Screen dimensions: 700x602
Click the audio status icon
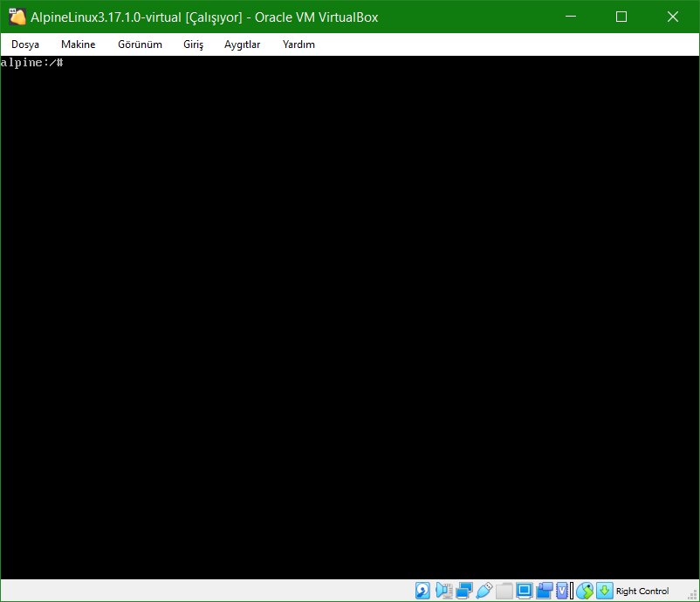click(443, 591)
